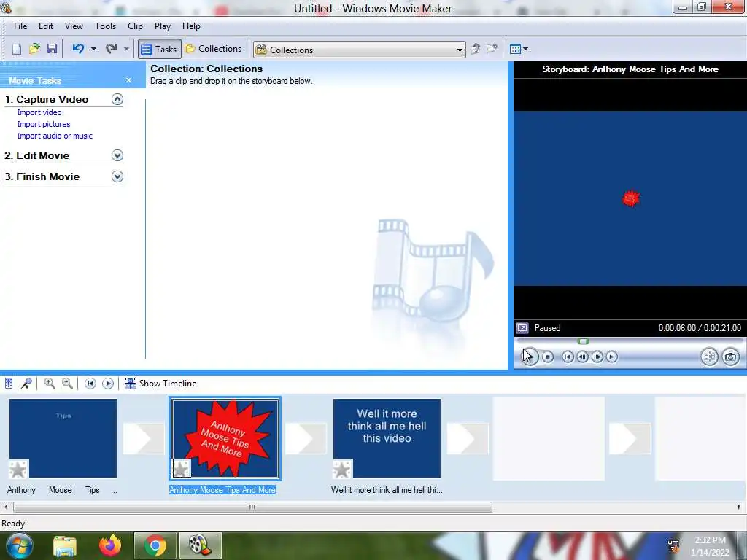Viewport: 747px width, 560px height.
Task: Launch Firefox from the taskbar
Action: click(x=110, y=545)
